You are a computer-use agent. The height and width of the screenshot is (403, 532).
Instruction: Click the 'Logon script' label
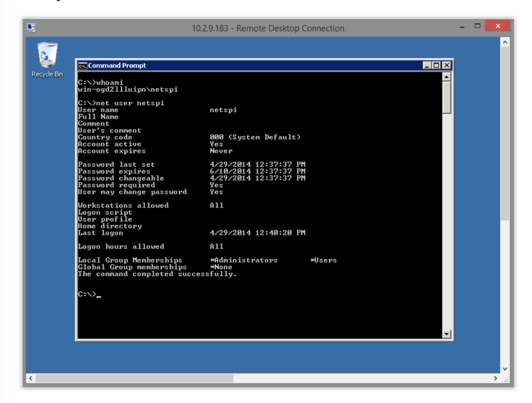105,213
